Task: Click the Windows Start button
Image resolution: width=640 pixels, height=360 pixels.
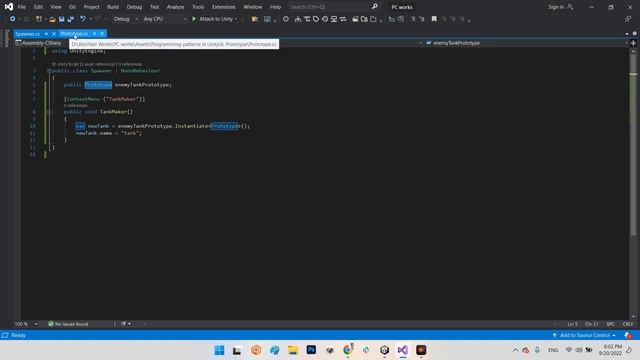Action: pos(219,350)
